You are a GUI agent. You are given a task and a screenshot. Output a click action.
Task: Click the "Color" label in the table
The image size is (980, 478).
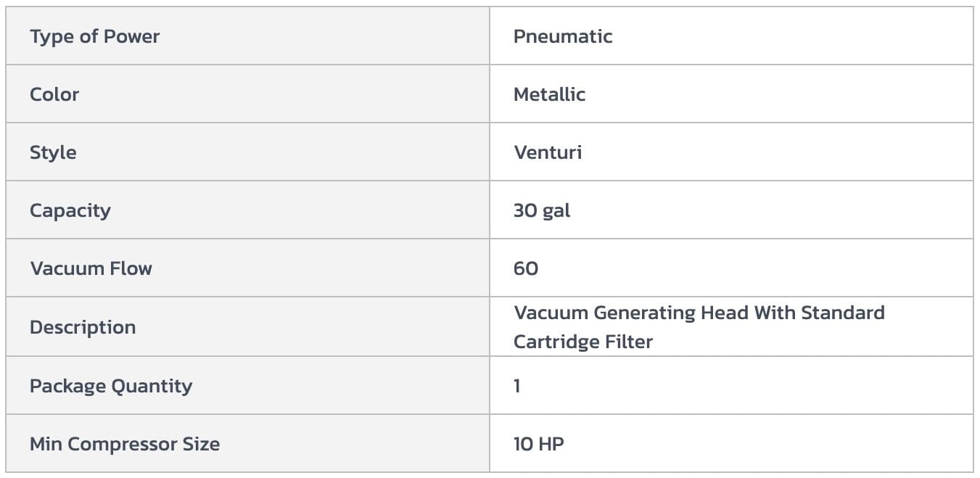coord(54,94)
